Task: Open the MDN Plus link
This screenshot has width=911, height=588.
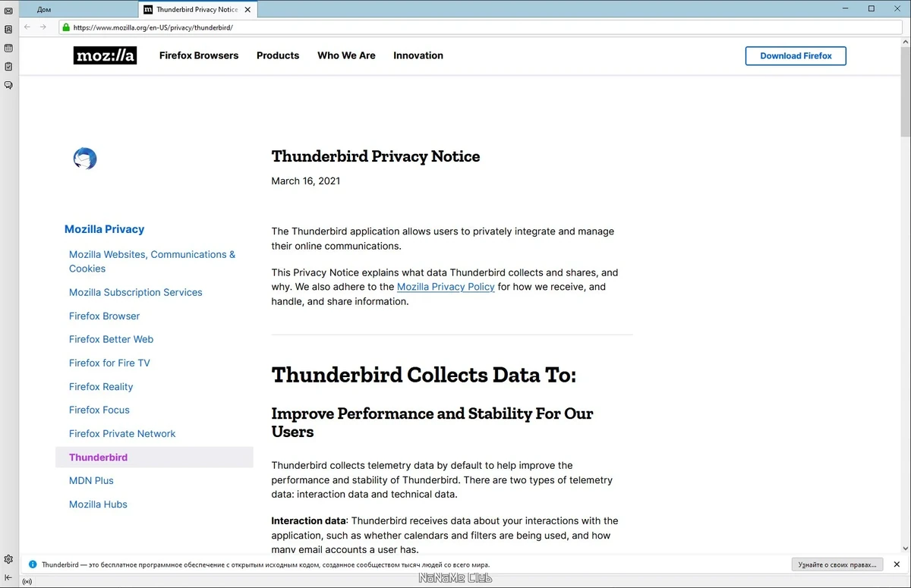Action: (91, 480)
